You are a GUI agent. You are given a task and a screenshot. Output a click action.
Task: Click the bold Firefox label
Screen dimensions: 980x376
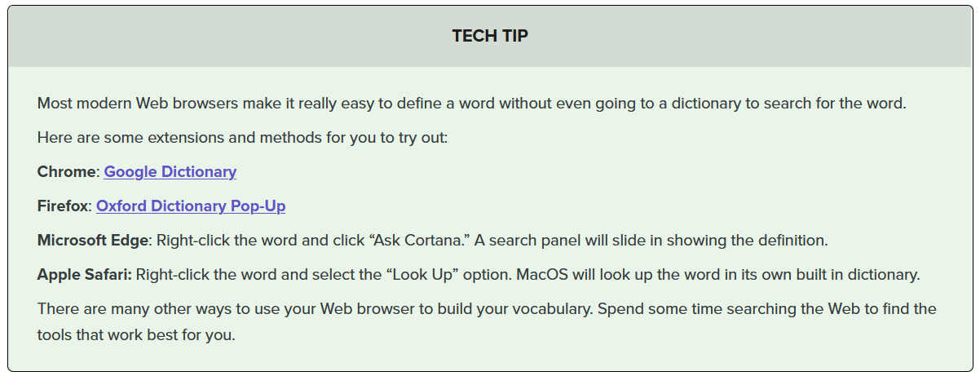click(62, 206)
